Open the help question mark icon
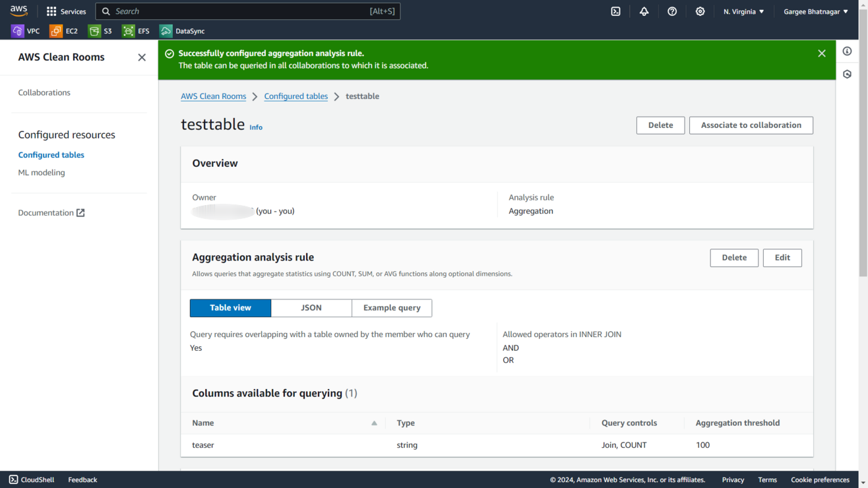The image size is (868, 488). [672, 11]
